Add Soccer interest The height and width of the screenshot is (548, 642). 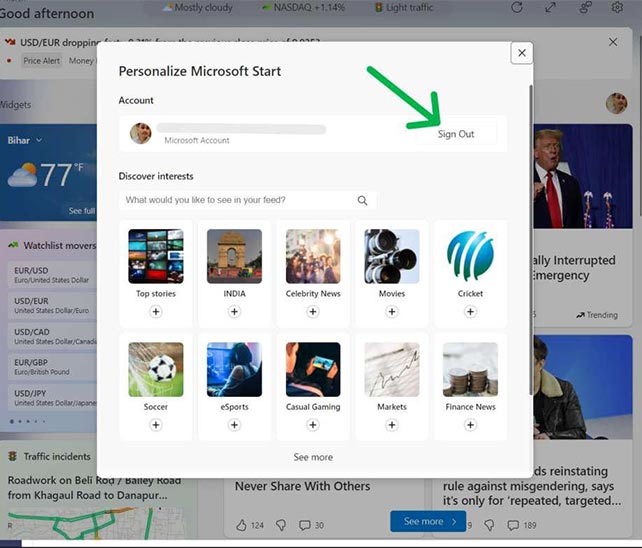click(x=156, y=425)
